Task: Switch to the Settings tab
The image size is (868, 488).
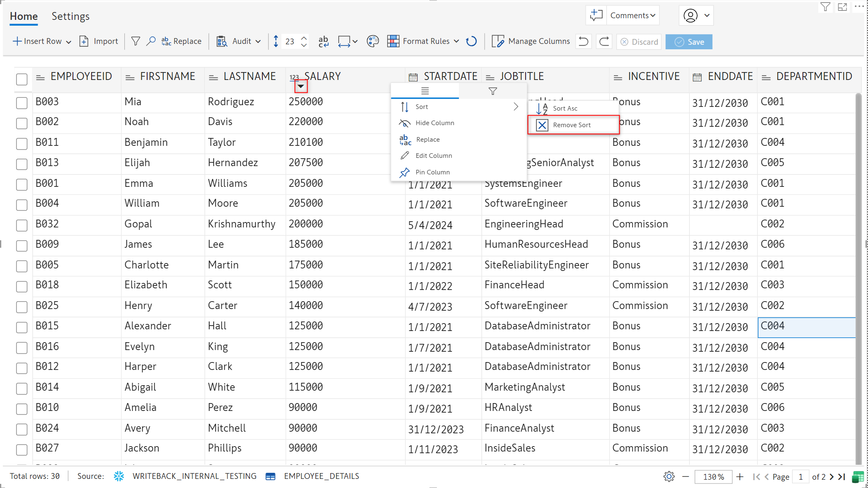Action: (x=70, y=17)
